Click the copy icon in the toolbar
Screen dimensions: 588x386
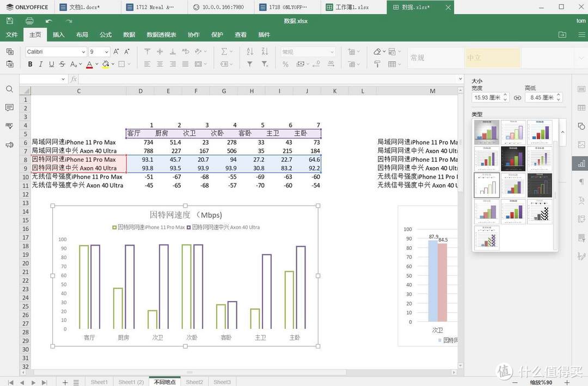[10, 51]
